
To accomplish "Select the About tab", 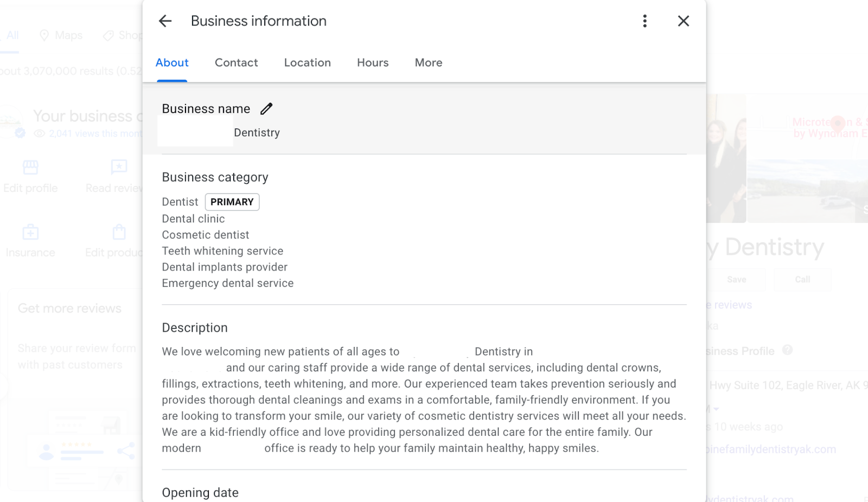I will click(x=172, y=63).
